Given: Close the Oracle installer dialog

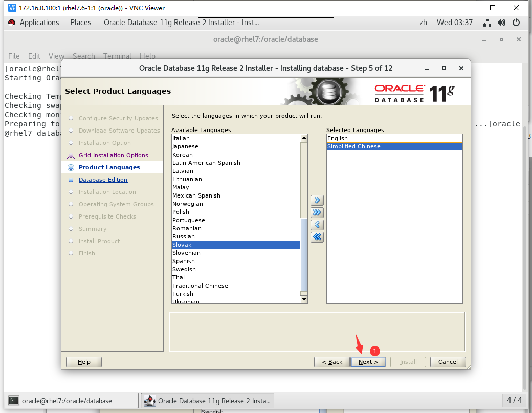Looking at the screenshot, I should click(x=461, y=68).
